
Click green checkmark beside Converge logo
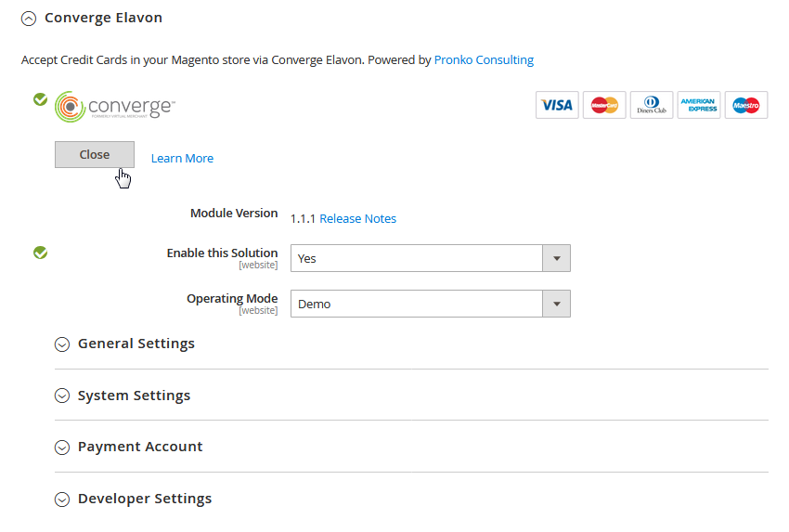[40, 99]
